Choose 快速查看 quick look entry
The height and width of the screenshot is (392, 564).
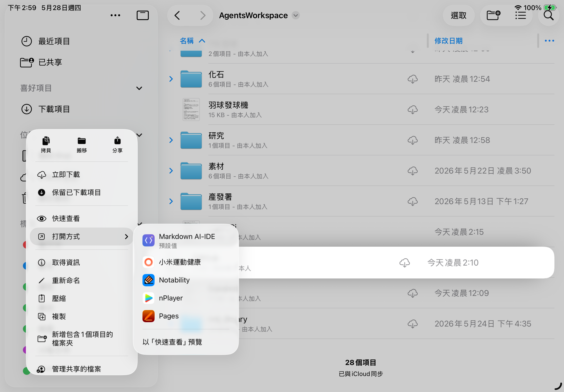click(82, 218)
